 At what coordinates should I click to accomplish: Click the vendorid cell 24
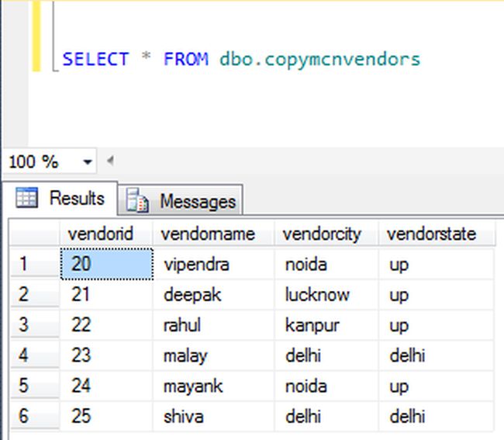pos(107,386)
